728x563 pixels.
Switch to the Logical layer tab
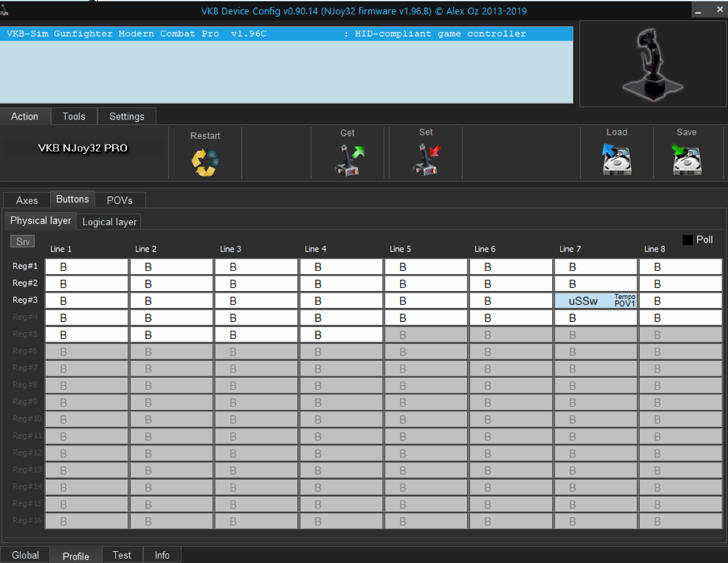point(110,222)
